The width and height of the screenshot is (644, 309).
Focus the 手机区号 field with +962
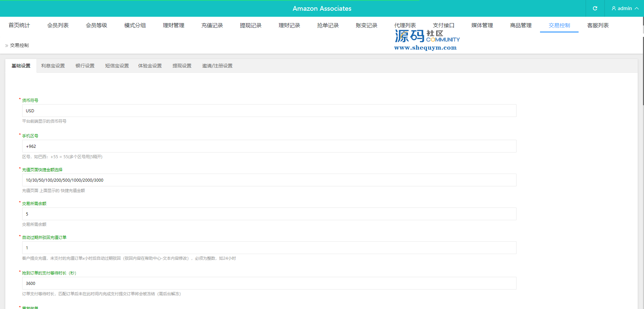pos(269,146)
